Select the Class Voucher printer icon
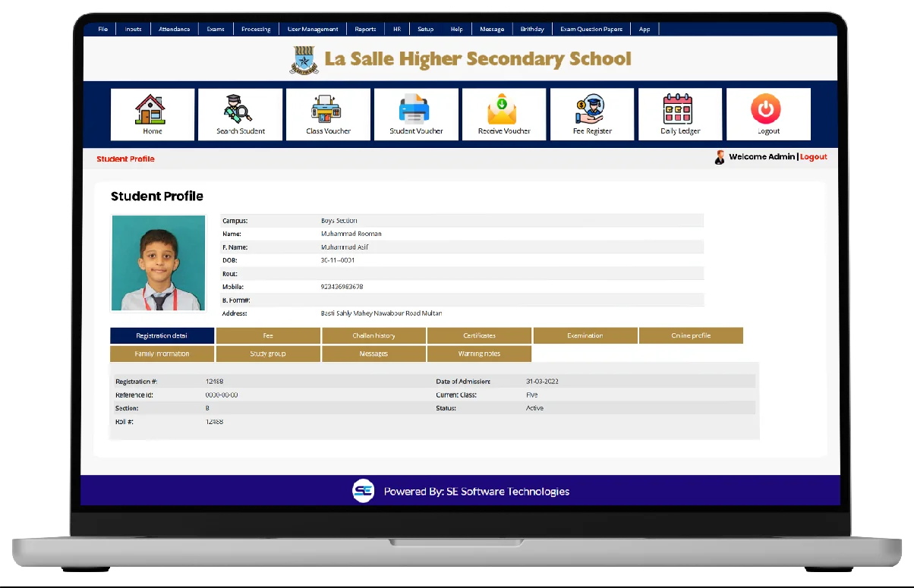This screenshot has width=914, height=588. (328, 110)
